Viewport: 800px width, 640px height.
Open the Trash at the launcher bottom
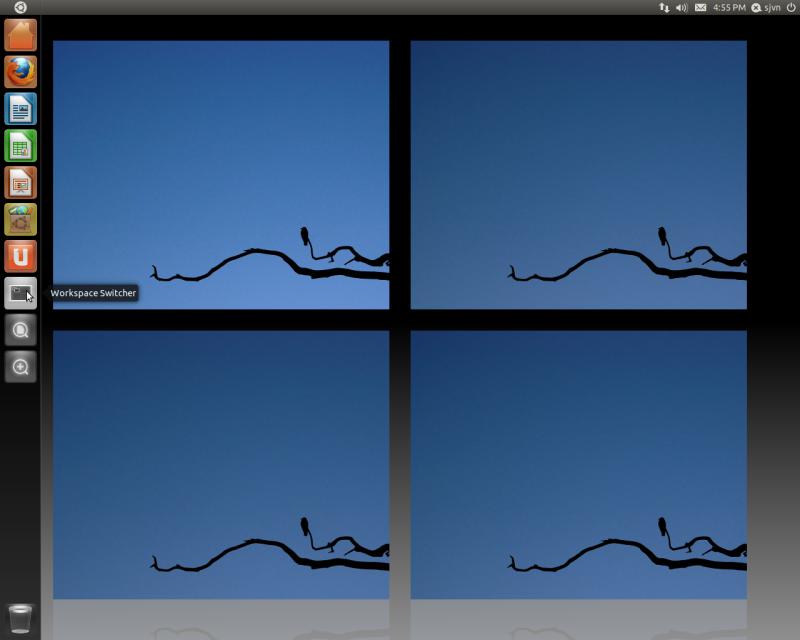(18, 616)
